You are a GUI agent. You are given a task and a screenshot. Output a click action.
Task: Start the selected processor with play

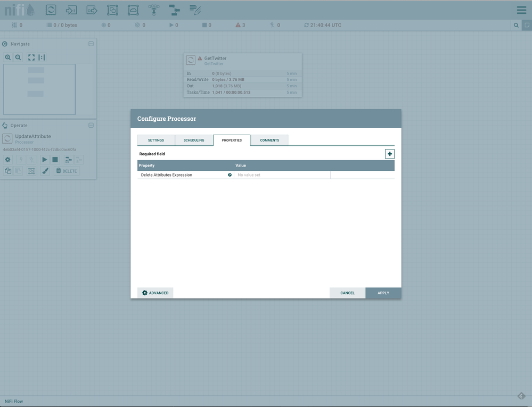point(44,160)
